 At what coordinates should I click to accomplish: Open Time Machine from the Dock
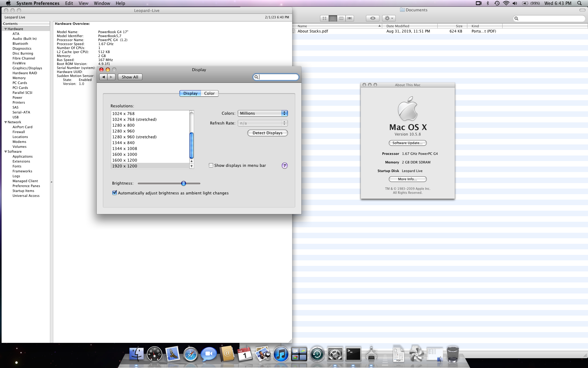click(x=317, y=355)
